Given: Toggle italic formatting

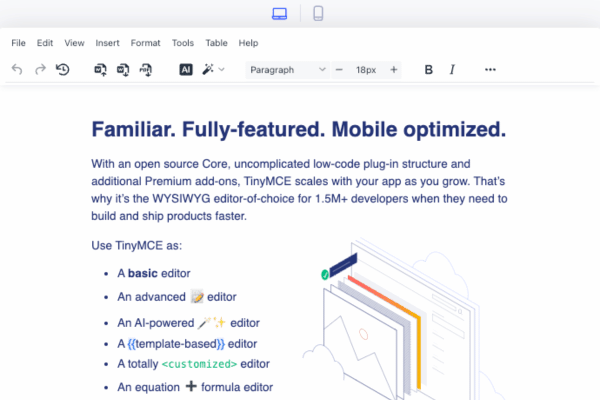Looking at the screenshot, I should (x=452, y=70).
